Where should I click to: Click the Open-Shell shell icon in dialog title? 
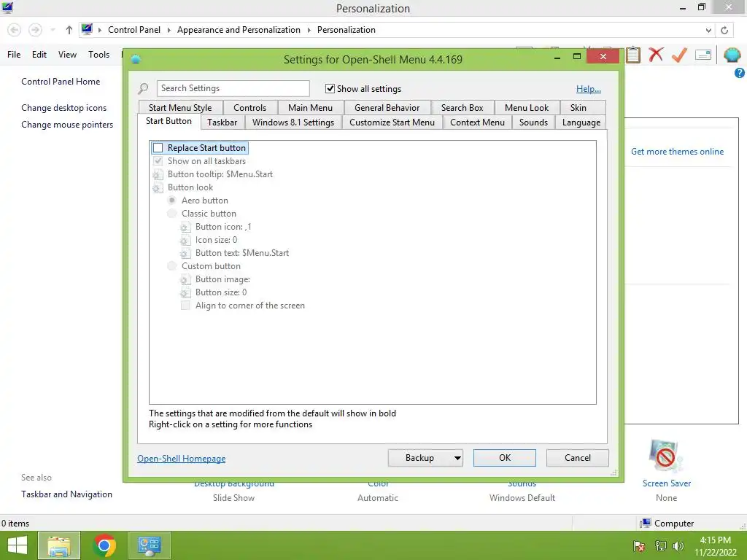[x=136, y=60]
